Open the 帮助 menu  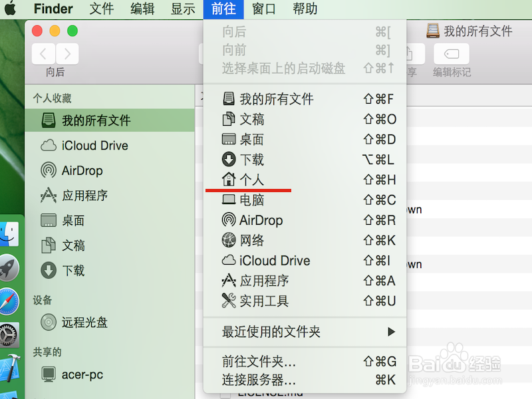pyautogui.click(x=305, y=9)
